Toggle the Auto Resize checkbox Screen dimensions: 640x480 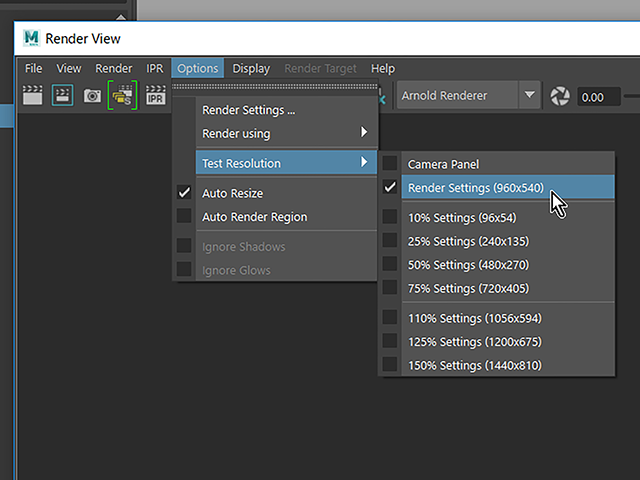click(x=184, y=192)
